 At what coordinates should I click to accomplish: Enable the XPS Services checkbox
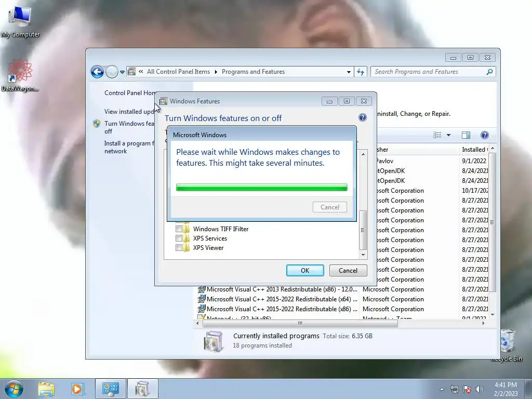click(x=179, y=238)
